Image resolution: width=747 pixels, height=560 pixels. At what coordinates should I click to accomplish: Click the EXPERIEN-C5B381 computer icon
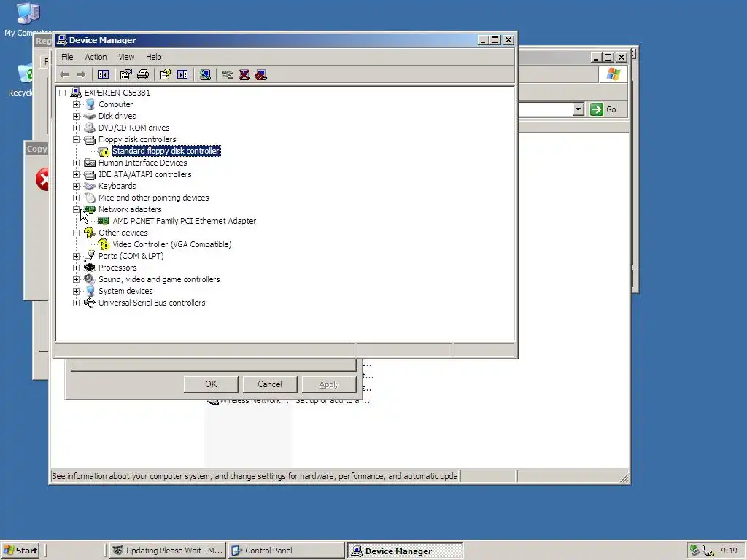coord(76,93)
